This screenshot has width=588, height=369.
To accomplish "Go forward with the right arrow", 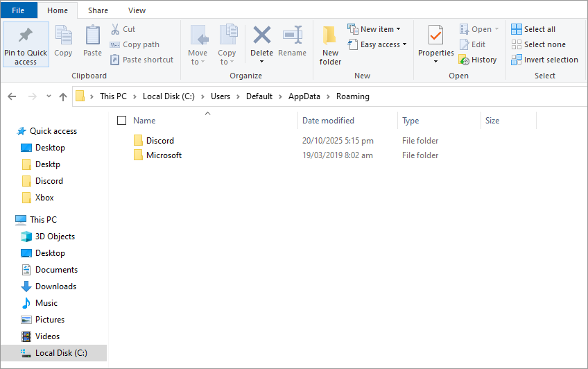I will [x=33, y=96].
